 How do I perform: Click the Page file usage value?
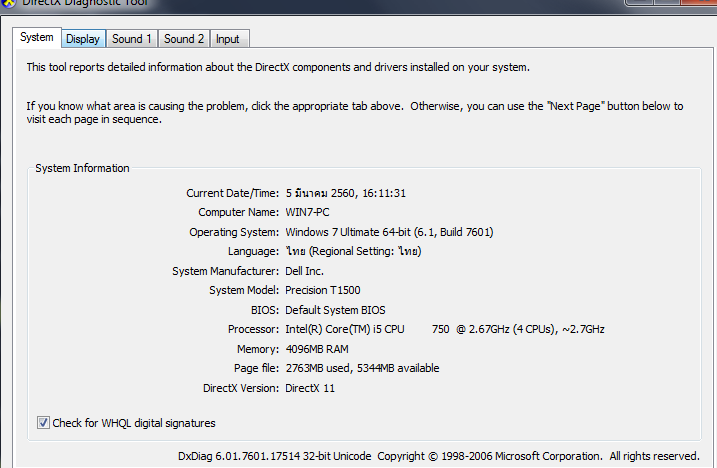(362, 368)
